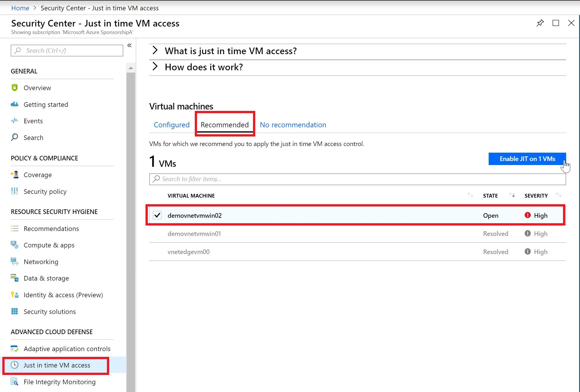Click the Adaptive application controls icon
Viewport: 580px width, 392px height.
[x=14, y=349]
